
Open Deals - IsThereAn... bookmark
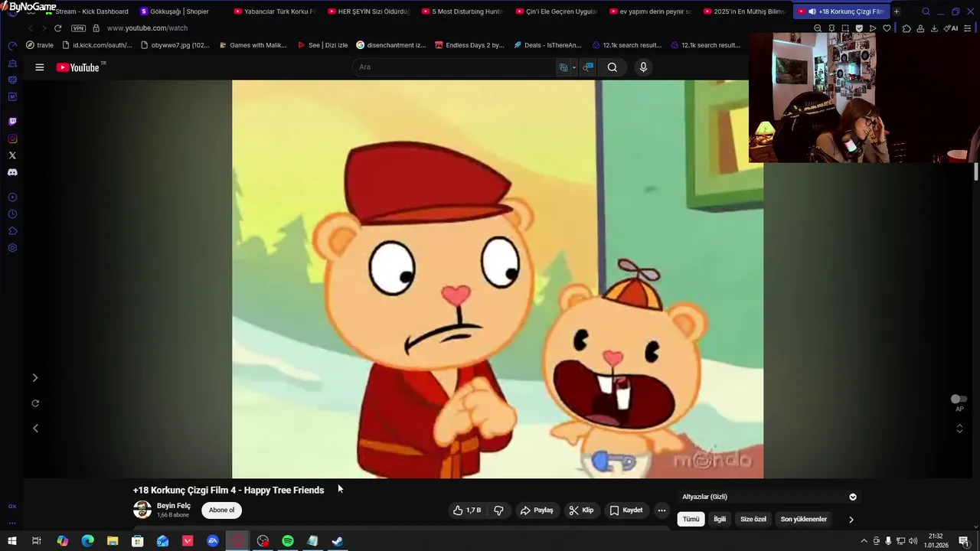(x=547, y=45)
